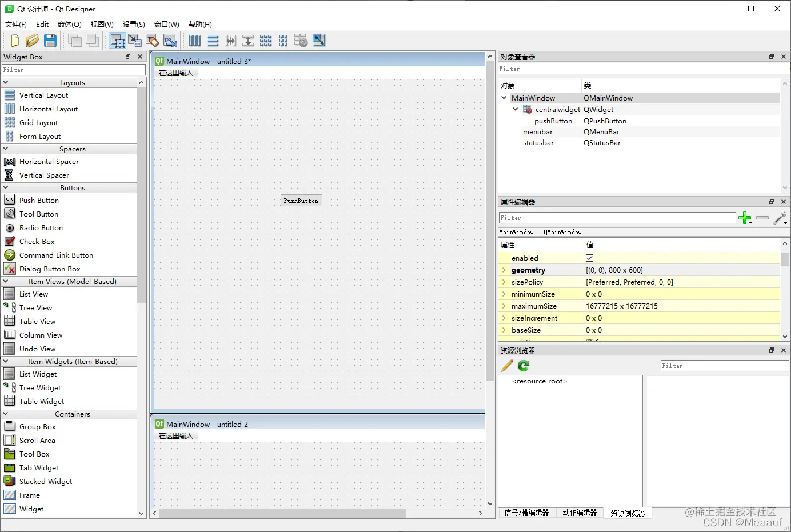Close the Widget Box panel
This screenshot has height=532, width=791.
point(140,57)
